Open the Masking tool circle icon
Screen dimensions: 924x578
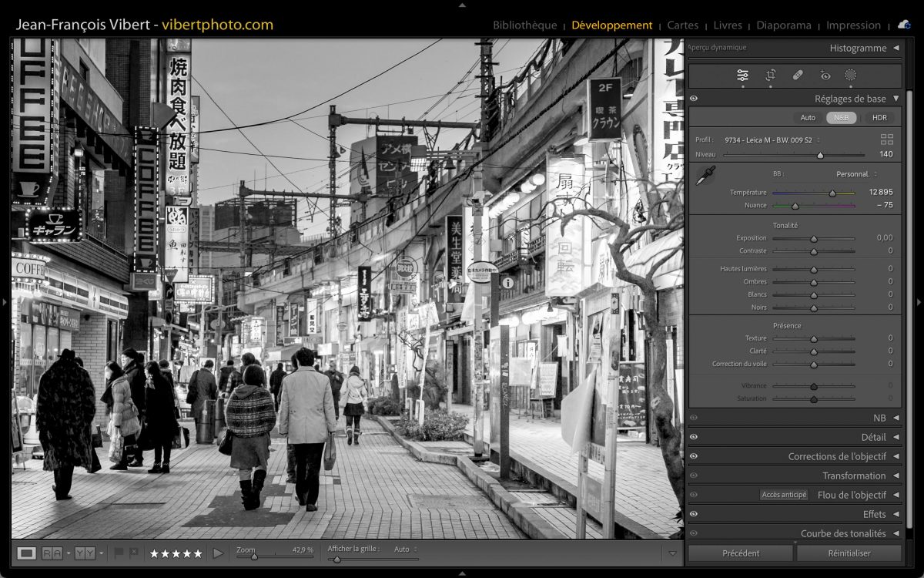850,75
